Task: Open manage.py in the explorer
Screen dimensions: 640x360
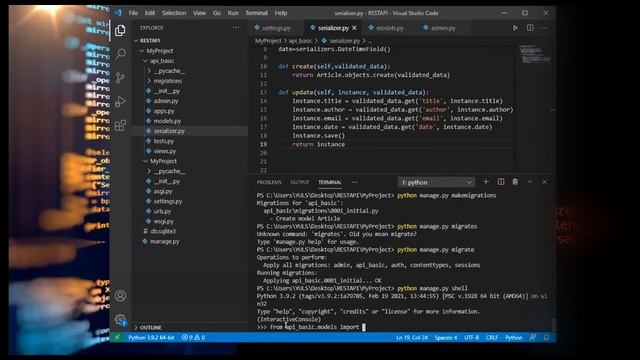Action: coord(164,242)
